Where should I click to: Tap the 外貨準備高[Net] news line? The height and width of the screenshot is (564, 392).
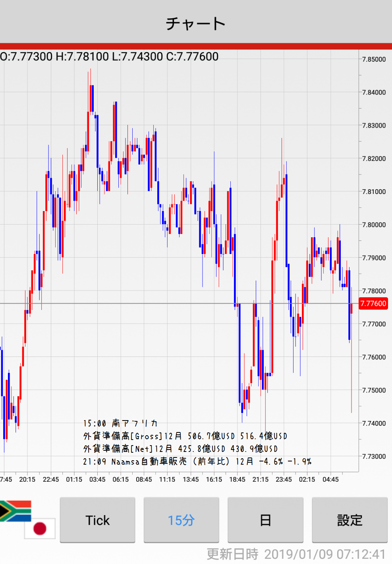tap(180, 449)
